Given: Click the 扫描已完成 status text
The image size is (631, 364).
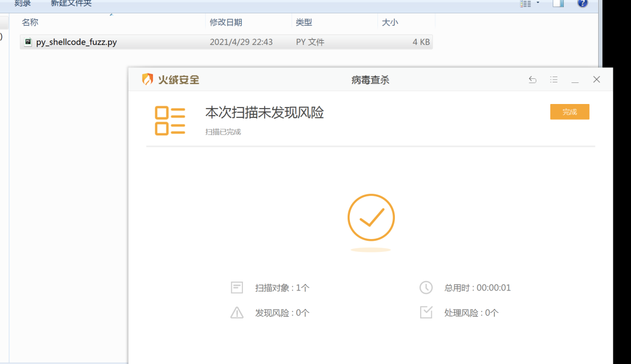Looking at the screenshot, I should [223, 132].
